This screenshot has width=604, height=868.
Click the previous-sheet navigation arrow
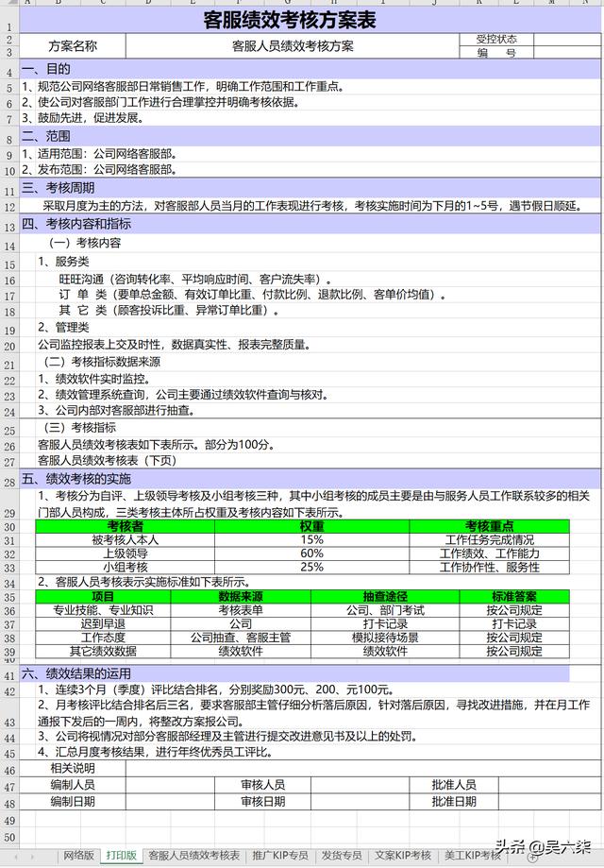click(x=16, y=856)
